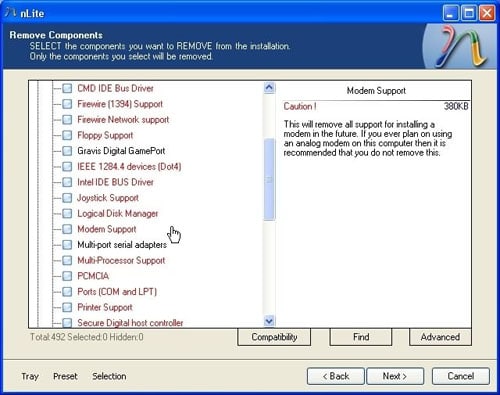Viewport: 500px width, 395px height.
Task: Select the Logical Disk Manager label
Action: click(x=118, y=213)
